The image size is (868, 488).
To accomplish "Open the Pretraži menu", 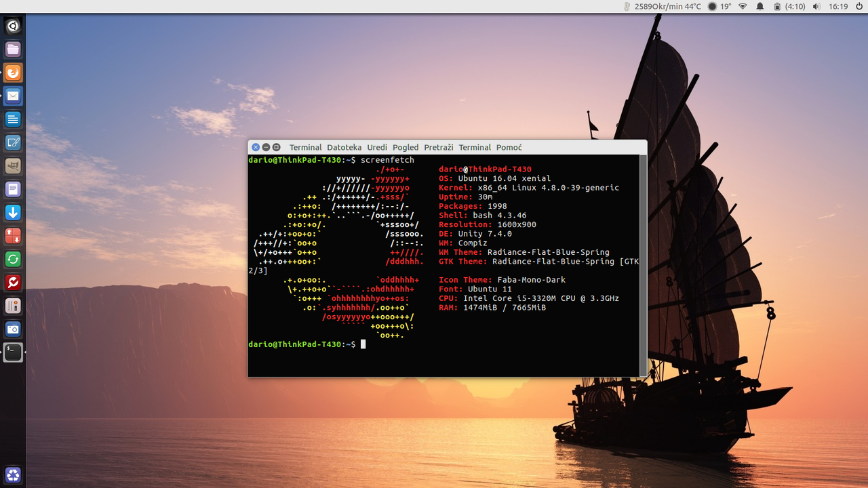I will coord(439,147).
